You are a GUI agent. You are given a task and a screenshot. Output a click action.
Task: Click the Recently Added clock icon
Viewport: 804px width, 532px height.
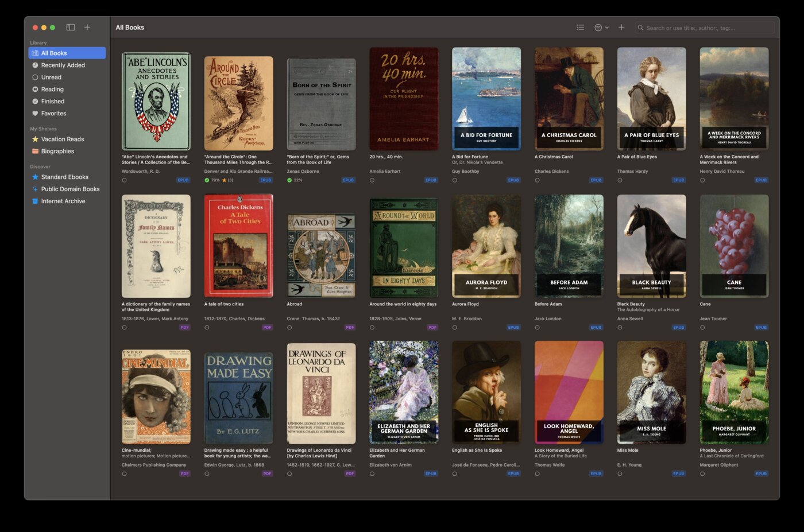pyautogui.click(x=35, y=65)
